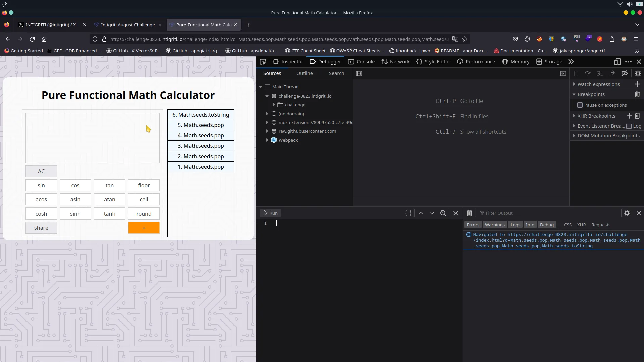Enable Pause on exceptions checkbox

[x=580, y=105]
